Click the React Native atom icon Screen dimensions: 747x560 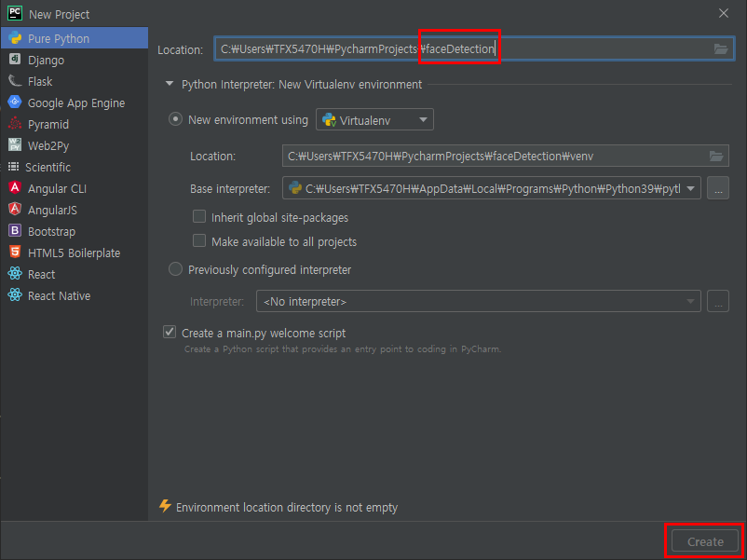click(x=15, y=294)
